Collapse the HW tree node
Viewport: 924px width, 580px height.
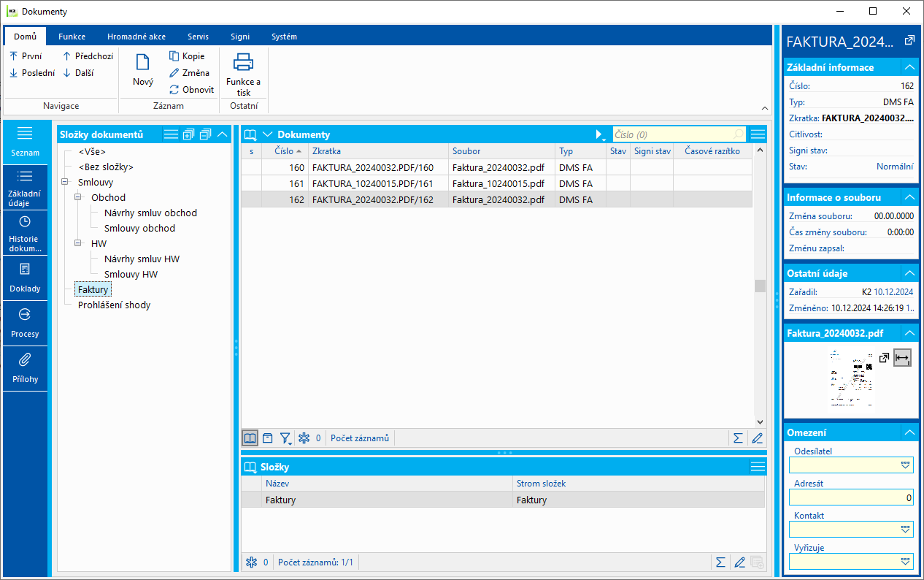(78, 243)
